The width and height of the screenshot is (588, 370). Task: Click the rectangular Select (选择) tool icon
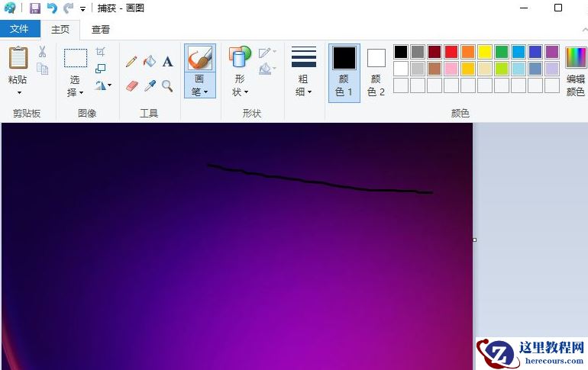coord(76,58)
